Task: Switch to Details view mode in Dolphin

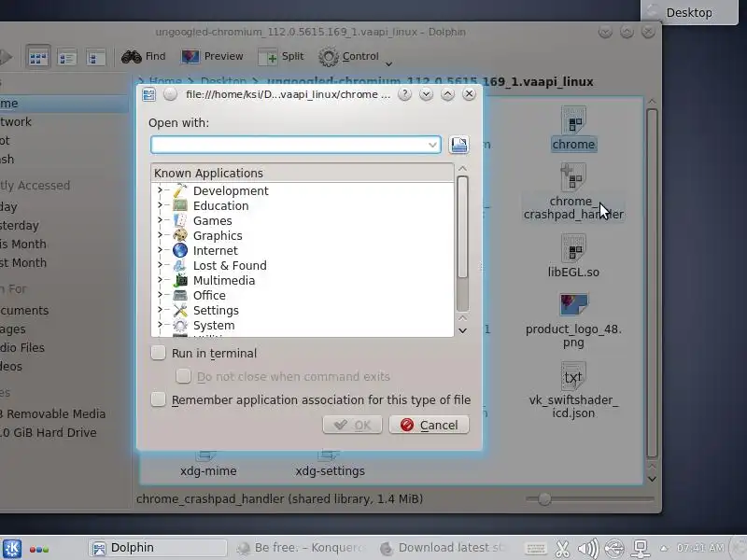Action: pyautogui.click(x=95, y=58)
